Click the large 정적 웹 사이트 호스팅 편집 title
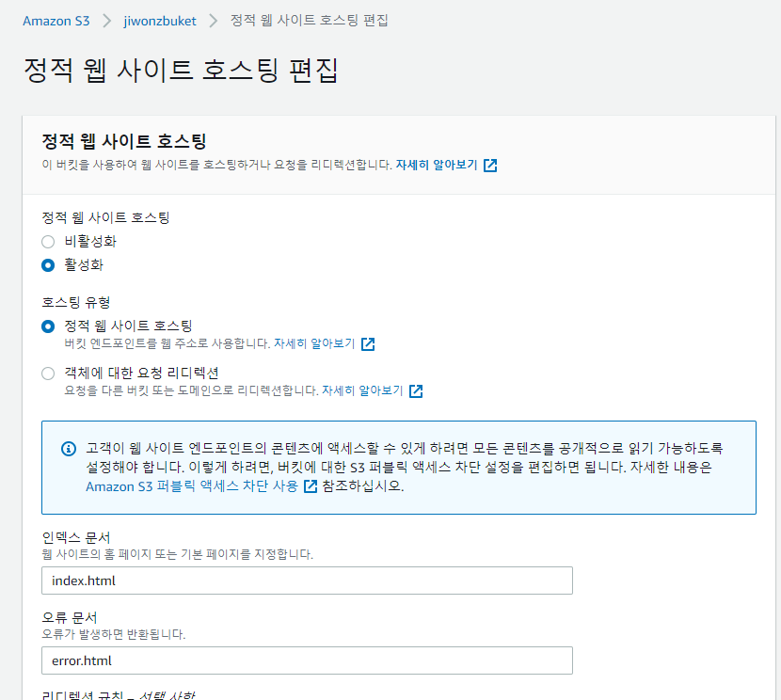This screenshot has width=781, height=700. click(182, 70)
